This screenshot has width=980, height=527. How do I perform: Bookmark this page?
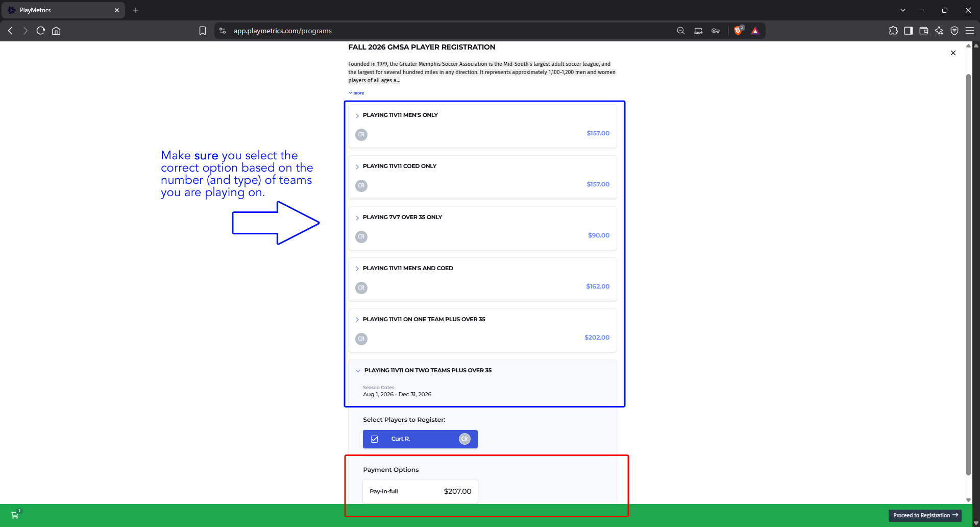click(x=203, y=31)
